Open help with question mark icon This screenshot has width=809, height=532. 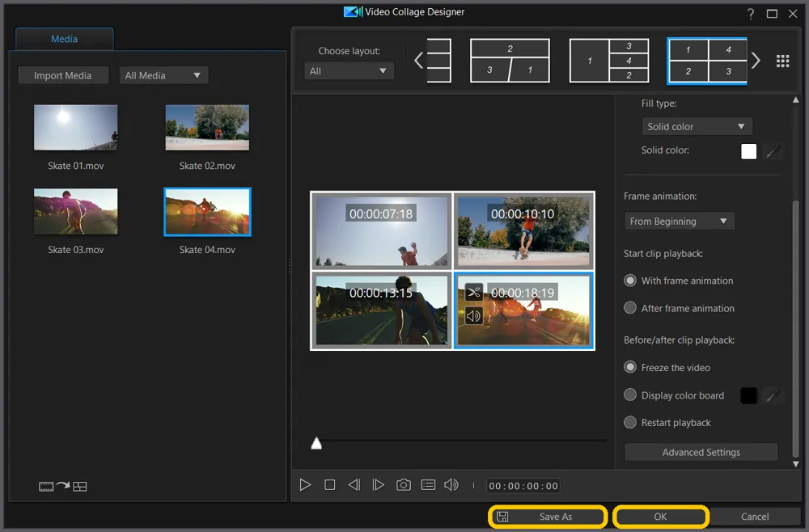tap(751, 14)
